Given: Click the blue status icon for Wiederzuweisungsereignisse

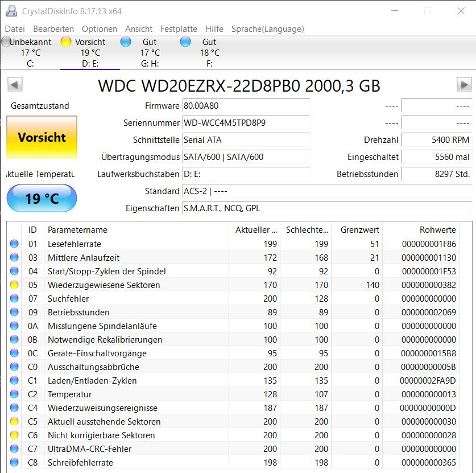Looking at the screenshot, I should (14, 408).
